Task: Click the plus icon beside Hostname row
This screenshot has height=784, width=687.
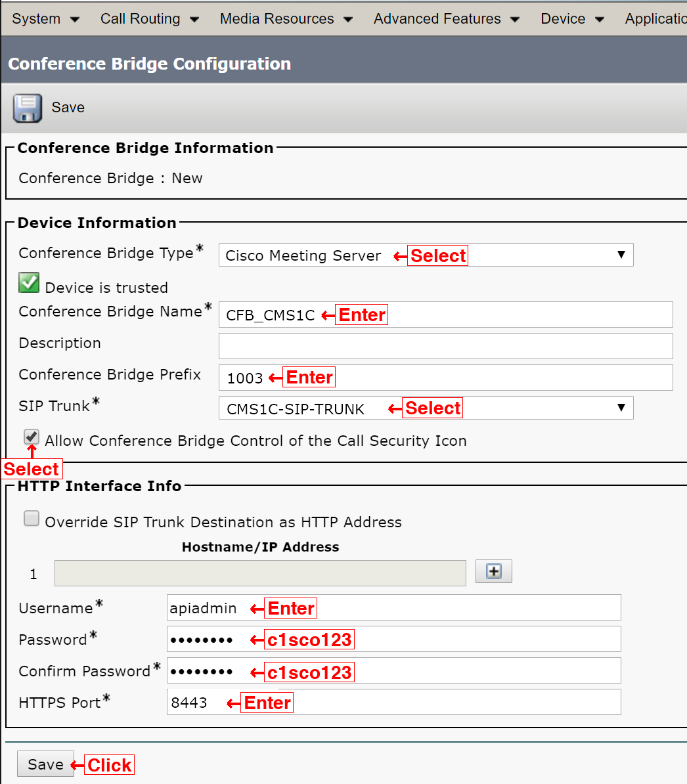Action: 493,571
